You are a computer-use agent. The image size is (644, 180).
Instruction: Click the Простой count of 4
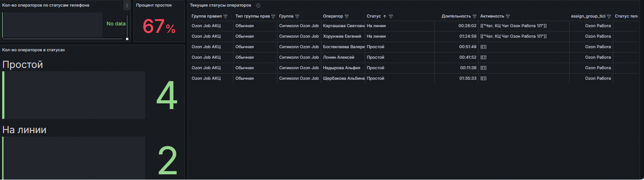point(167,95)
